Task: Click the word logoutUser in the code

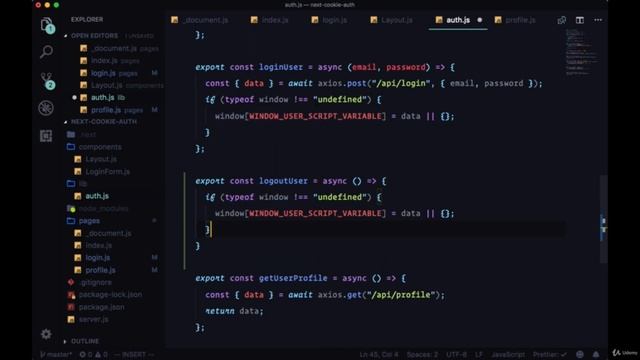Action: pos(284,181)
